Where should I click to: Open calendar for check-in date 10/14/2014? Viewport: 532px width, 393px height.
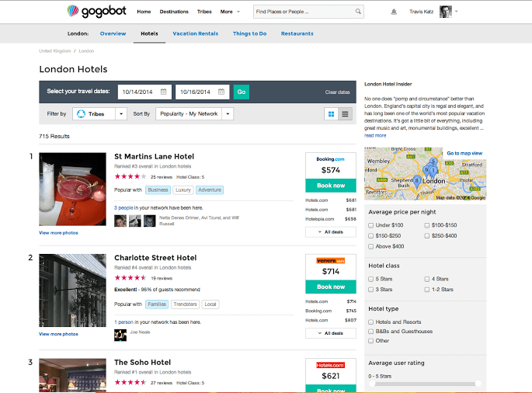click(164, 92)
